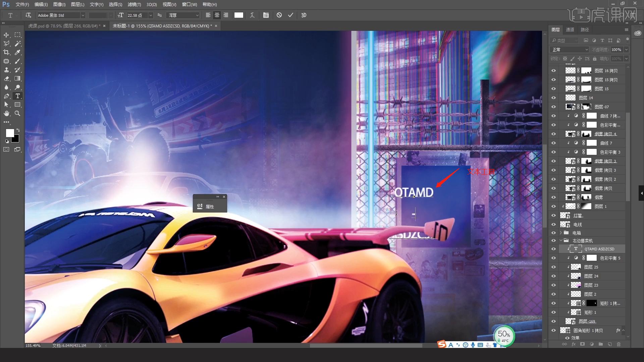Screen dimensions: 644x362
Task: Open the 图层(L) menu
Action: point(78,4)
